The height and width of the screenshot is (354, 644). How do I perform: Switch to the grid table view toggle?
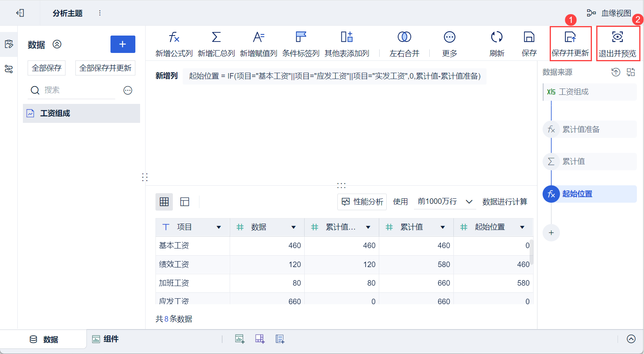(x=164, y=202)
